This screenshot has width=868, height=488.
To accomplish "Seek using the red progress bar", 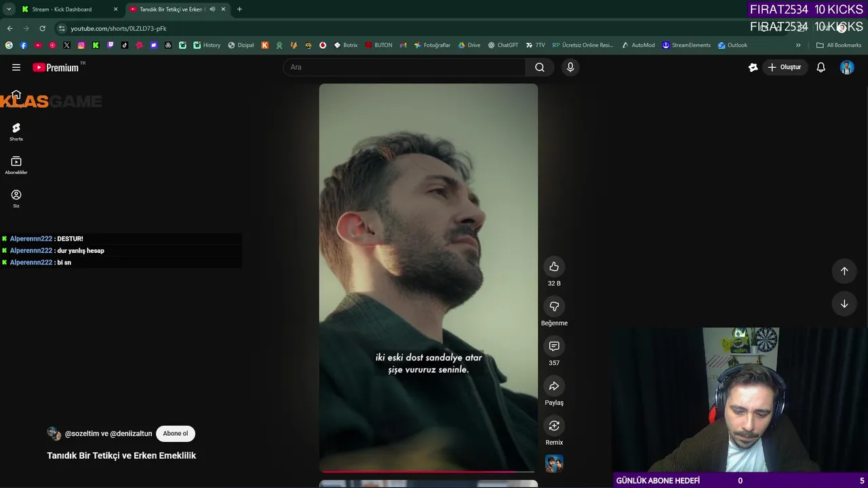I will 429,471.
